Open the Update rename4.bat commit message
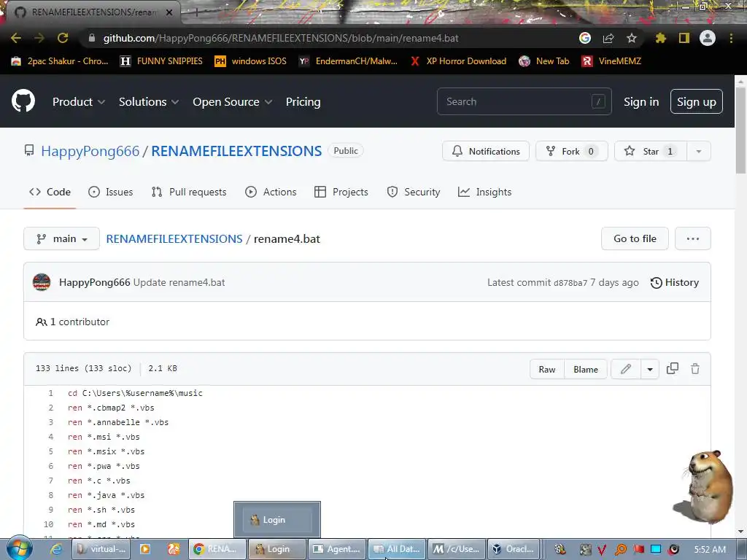The height and width of the screenshot is (560, 747). click(x=179, y=282)
